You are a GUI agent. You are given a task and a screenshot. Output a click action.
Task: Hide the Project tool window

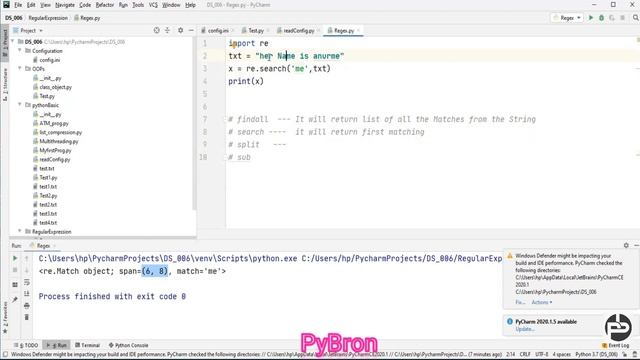pos(191,31)
